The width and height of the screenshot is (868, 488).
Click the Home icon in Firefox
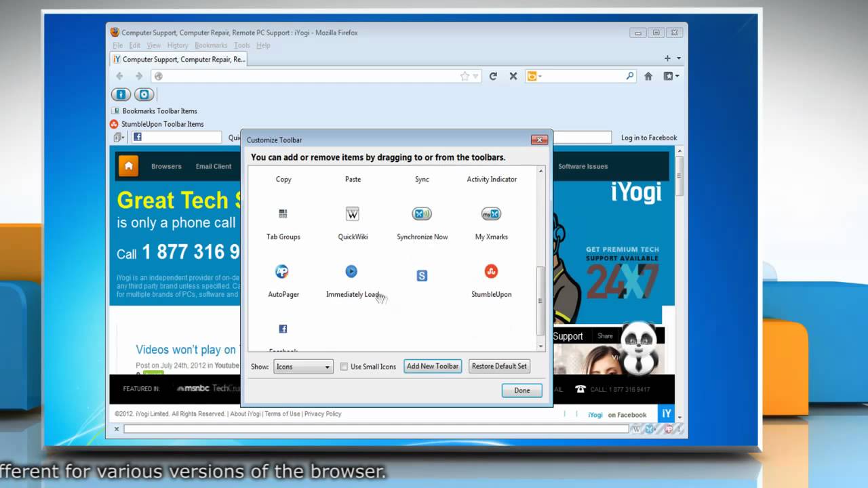click(648, 77)
